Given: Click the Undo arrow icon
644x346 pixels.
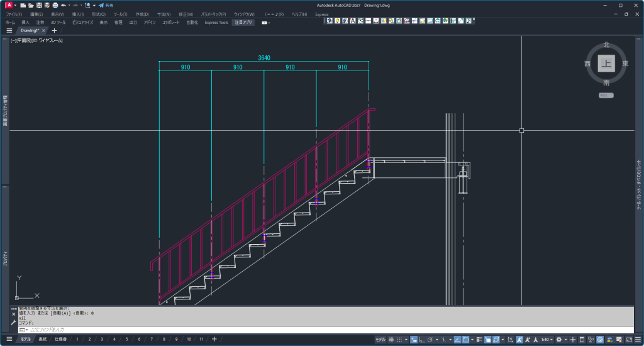Looking at the screenshot, I should coord(64,5).
